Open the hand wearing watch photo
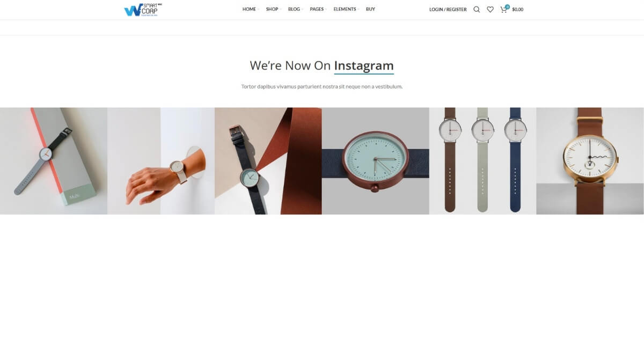The image size is (644, 338). click(x=161, y=161)
